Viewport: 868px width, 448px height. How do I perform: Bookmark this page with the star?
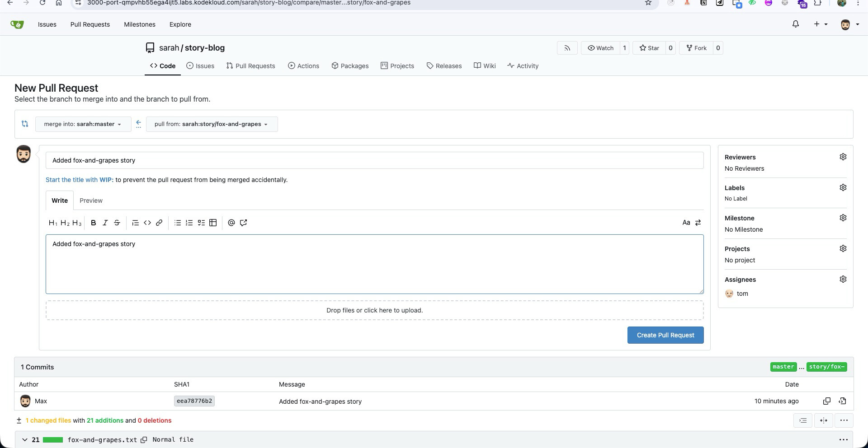[x=648, y=3]
